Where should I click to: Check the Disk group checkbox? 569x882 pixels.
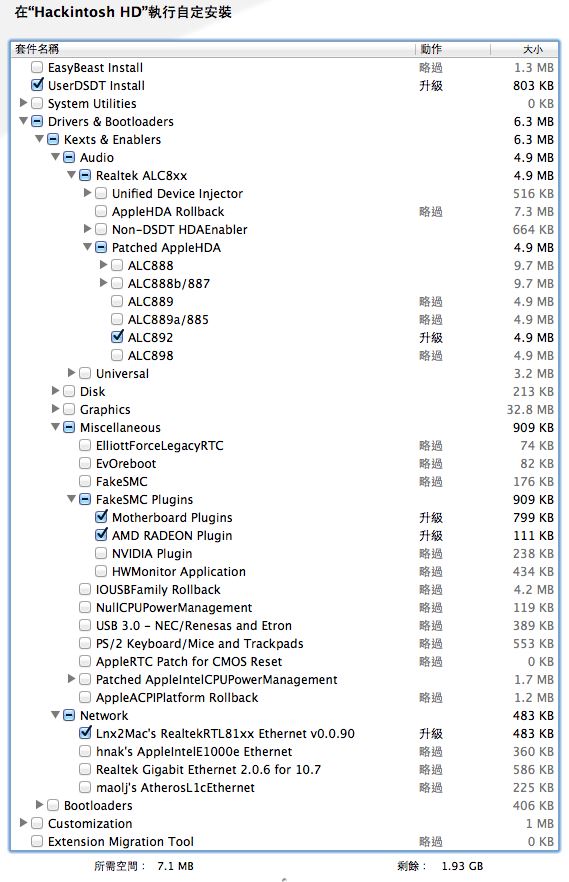(x=69, y=392)
